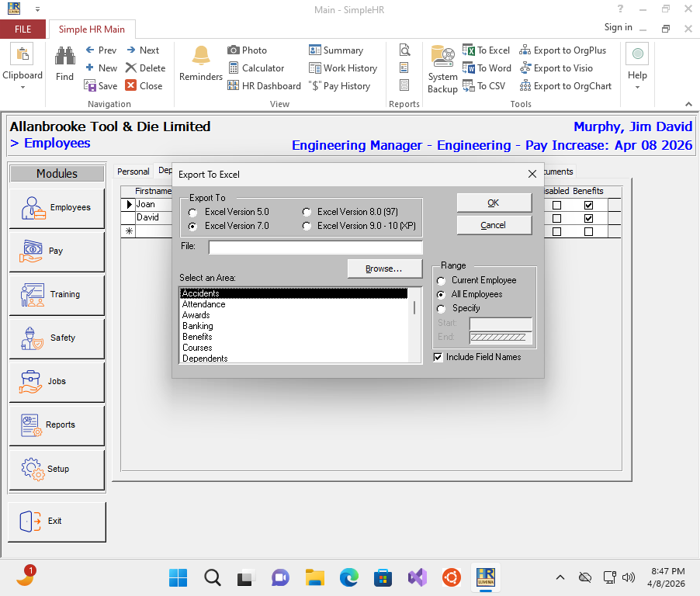Click the middle Reports group icon

(x=404, y=68)
